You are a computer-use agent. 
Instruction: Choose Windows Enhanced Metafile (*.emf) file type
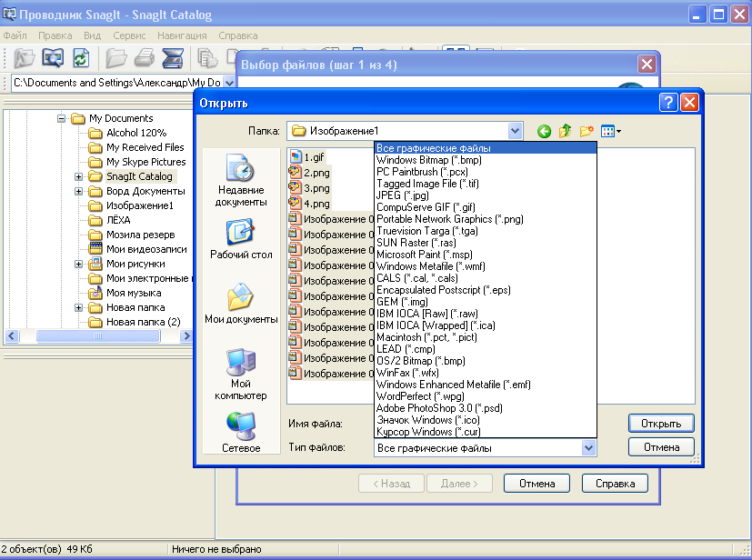pyautogui.click(x=486, y=385)
